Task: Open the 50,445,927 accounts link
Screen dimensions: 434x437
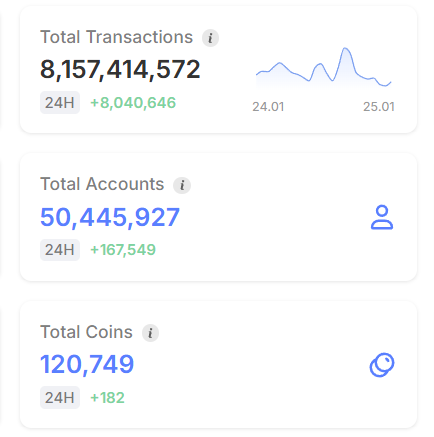Action: click(110, 217)
